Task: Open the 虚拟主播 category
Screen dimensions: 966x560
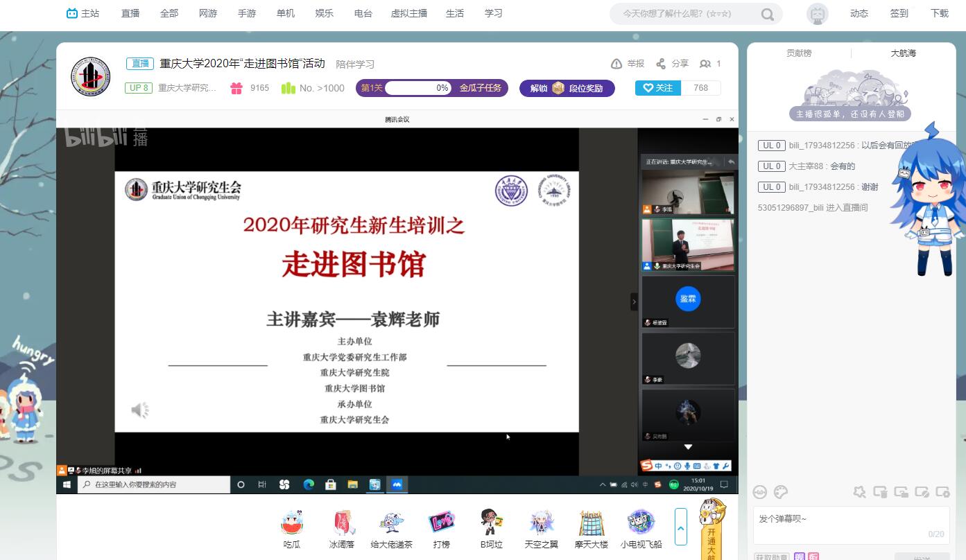Action: click(x=409, y=13)
